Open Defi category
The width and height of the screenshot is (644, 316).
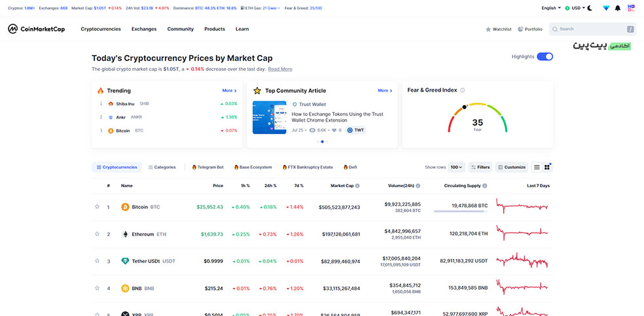click(x=350, y=167)
